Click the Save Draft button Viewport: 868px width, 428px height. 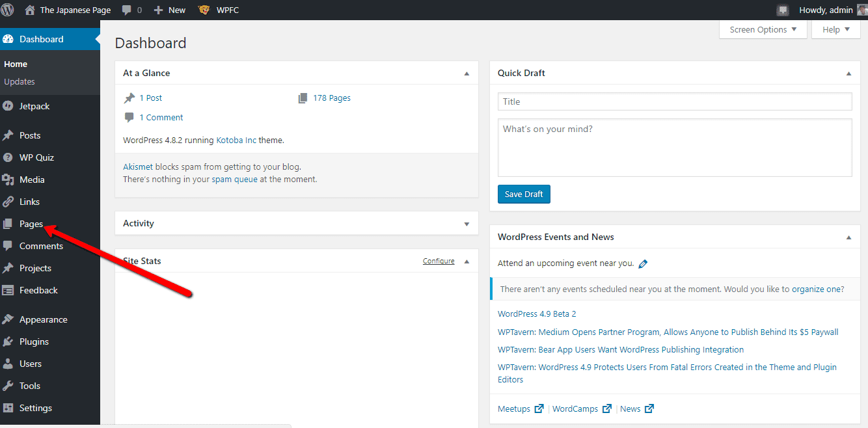(x=524, y=194)
